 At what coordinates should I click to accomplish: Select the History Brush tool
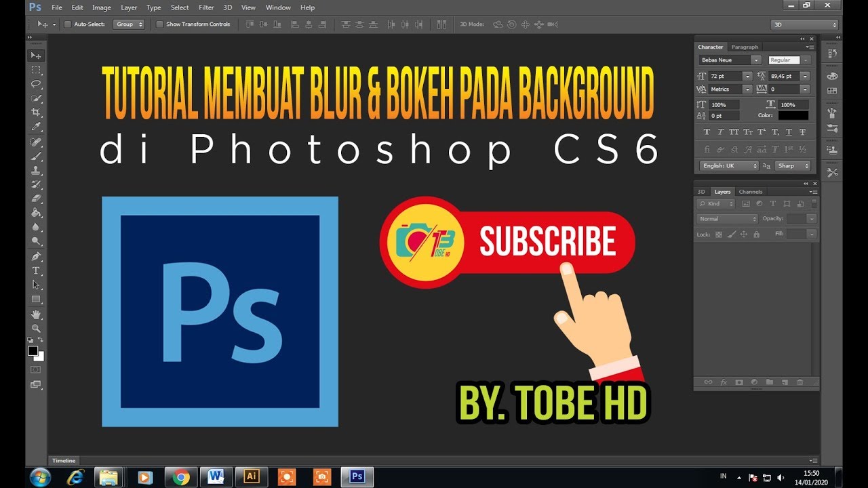pyautogui.click(x=36, y=184)
